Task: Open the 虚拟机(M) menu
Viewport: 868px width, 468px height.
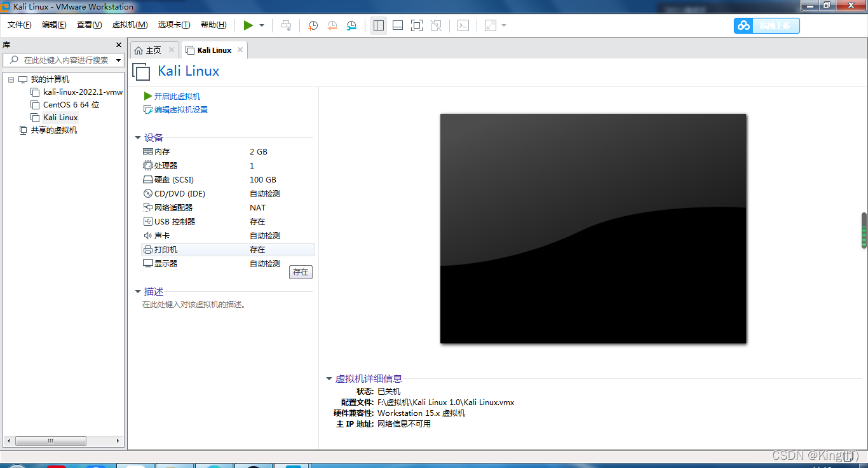Action: [130, 25]
